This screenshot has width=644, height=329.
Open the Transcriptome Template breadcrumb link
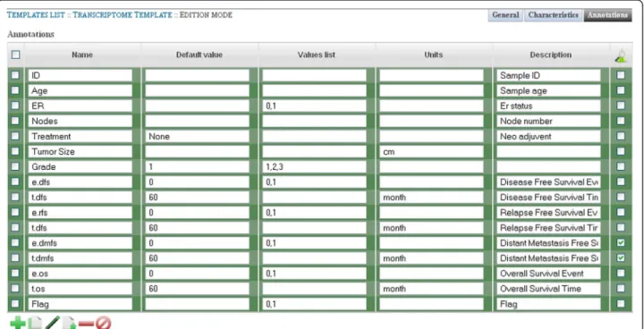pyautogui.click(x=123, y=15)
